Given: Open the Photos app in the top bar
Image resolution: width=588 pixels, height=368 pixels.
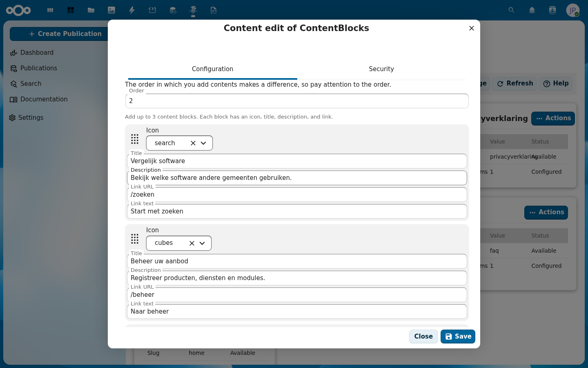Looking at the screenshot, I should pos(111,10).
